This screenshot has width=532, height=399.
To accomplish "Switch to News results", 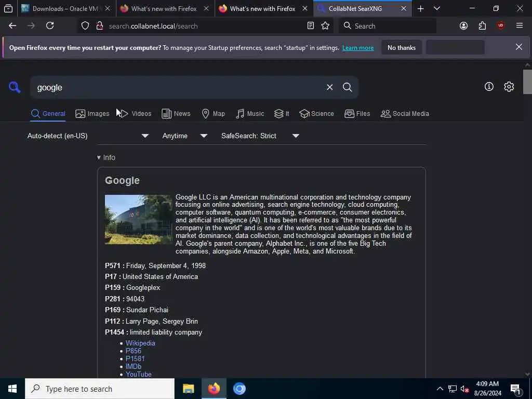I will pyautogui.click(x=176, y=114).
